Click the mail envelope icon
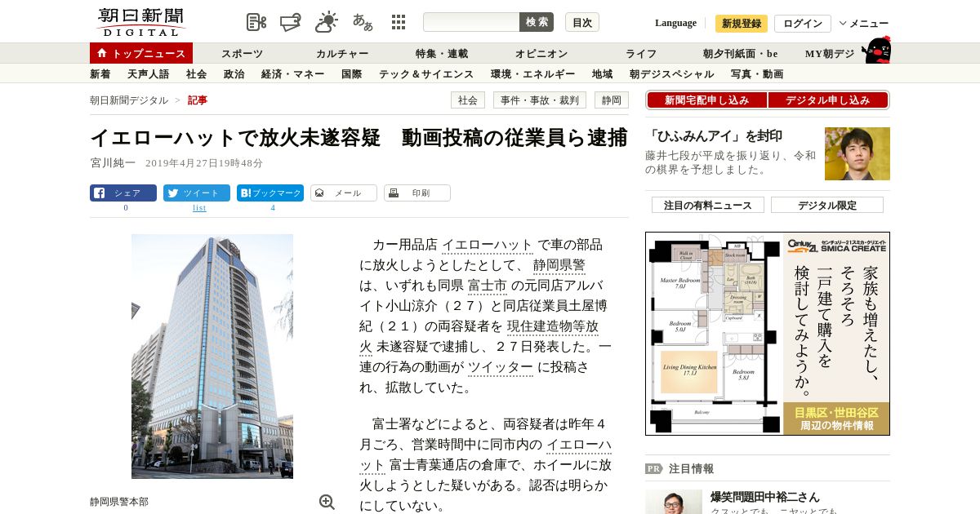This screenshot has width=980, height=514. [320, 193]
